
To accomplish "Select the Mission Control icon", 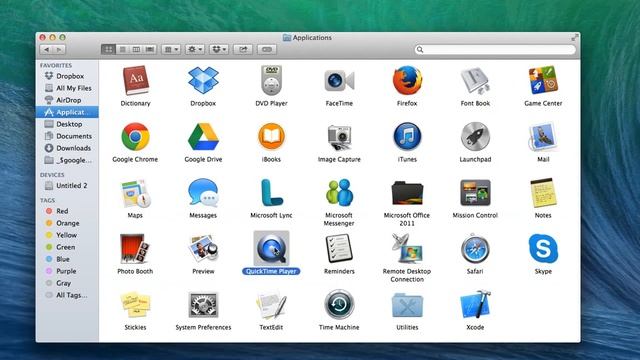I will pos(475,193).
